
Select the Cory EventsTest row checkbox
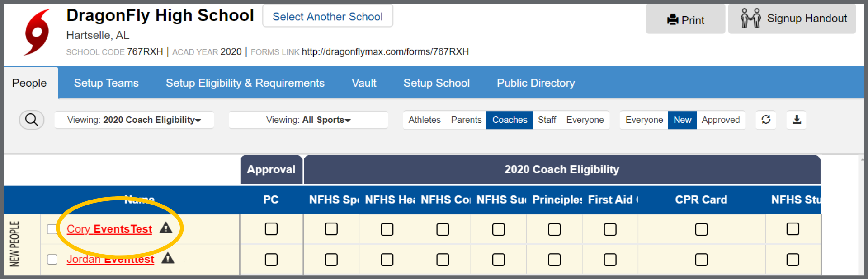pyautogui.click(x=52, y=229)
